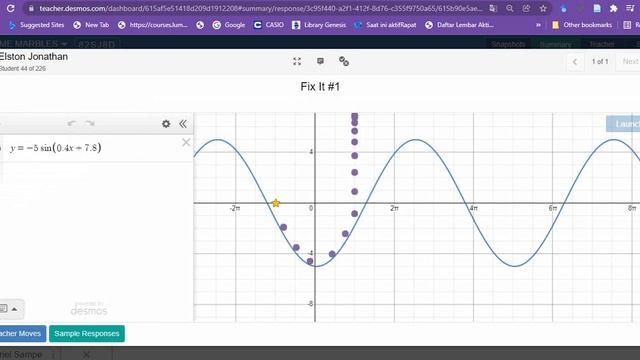Image resolution: width=640 pixels, height=360 pixels.
Task: Delete the expression with the X button
Action: coord(186,142)
